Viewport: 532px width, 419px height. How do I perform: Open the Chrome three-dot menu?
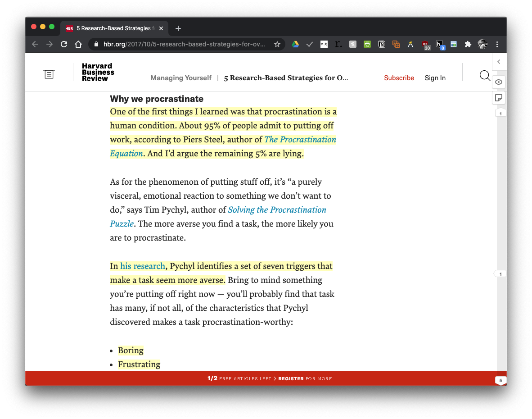point(497,44)
